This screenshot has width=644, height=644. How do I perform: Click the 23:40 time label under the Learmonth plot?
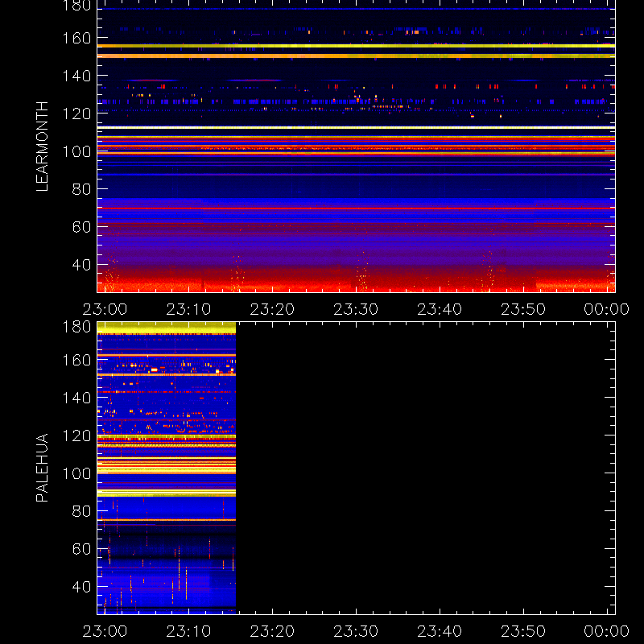click(x=440, y=309)
